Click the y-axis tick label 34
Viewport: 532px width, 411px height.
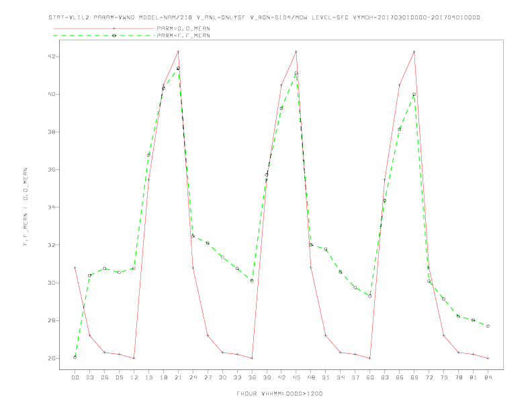(x=51, y=208)
